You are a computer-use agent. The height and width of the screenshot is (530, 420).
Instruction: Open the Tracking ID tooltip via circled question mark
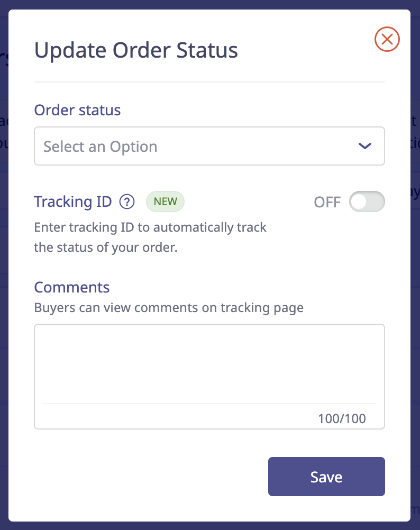tap(126, 202)
